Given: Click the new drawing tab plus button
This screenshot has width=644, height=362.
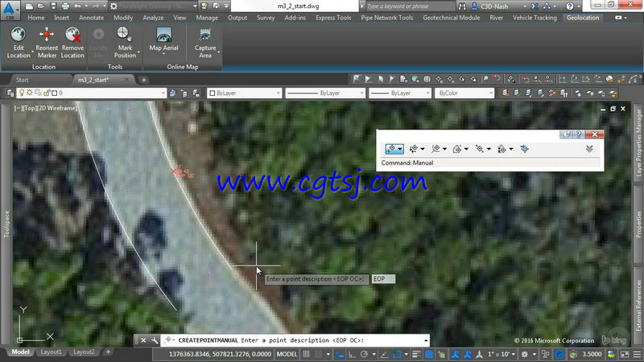Looking at the screenshot, I should [144, 80].
